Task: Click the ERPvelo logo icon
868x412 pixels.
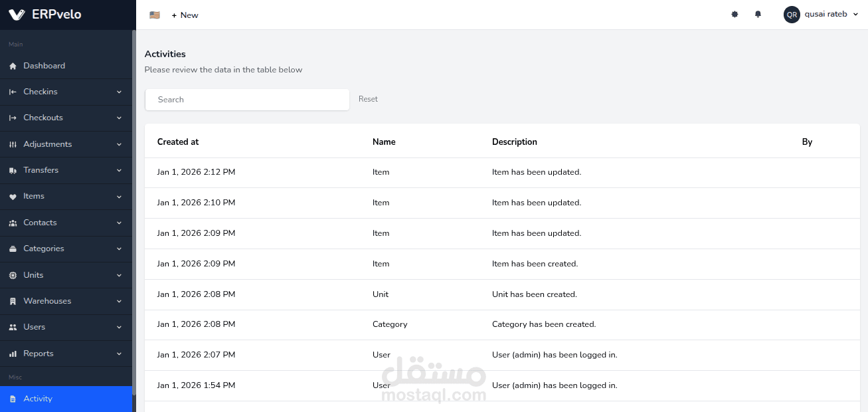Action: pos(17,15)
